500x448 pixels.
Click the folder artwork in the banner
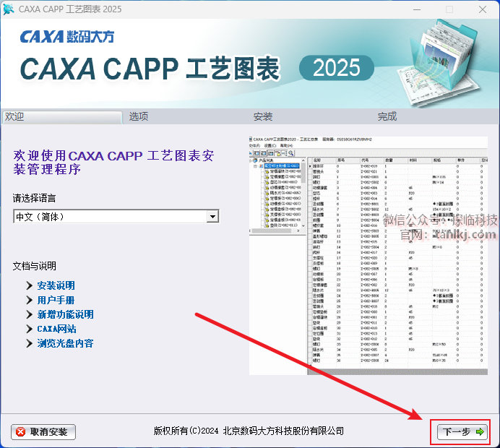tap(439, 62)
